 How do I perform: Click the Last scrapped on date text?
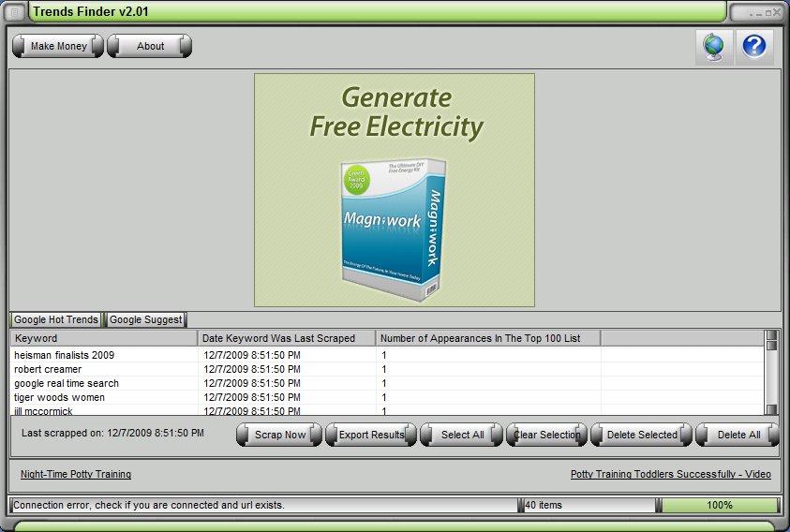112,433
